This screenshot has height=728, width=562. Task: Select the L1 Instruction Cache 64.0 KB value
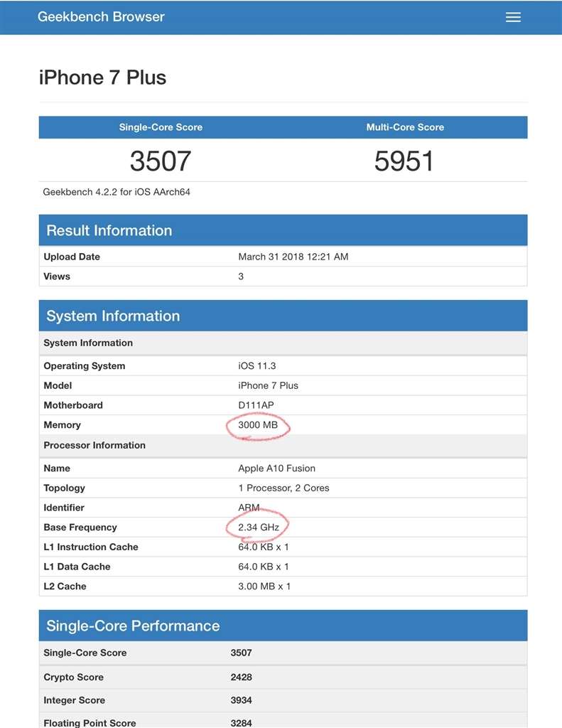263,547
